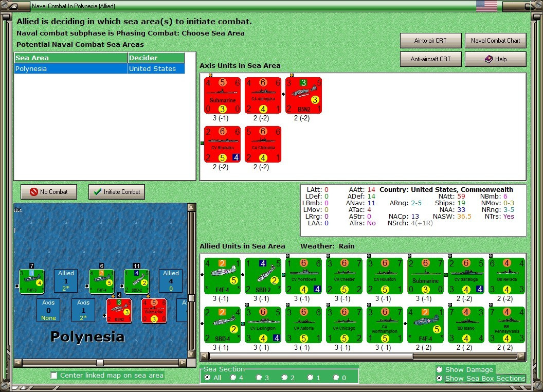Select sea section 1 radio button

coord(310,378)
